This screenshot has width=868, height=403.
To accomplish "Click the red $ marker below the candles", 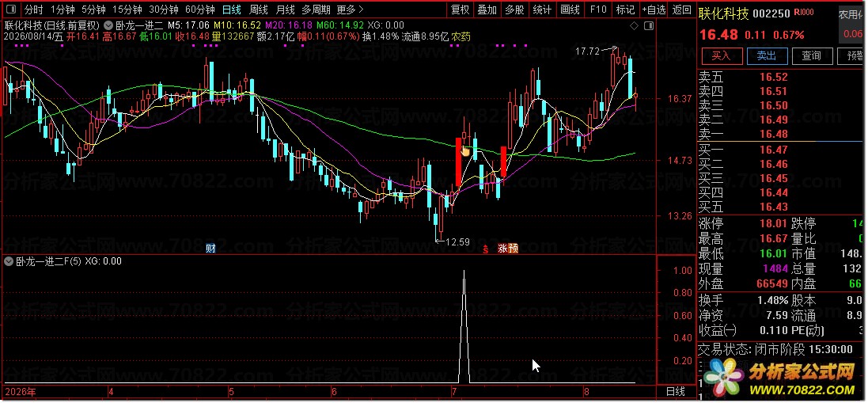I will tap(486, 249).
